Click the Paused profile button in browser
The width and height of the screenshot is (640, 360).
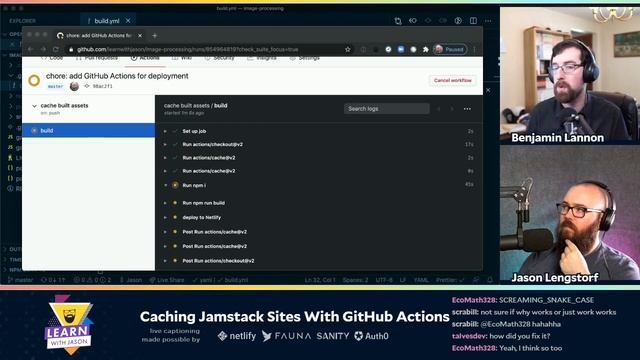tap(450, 49)
